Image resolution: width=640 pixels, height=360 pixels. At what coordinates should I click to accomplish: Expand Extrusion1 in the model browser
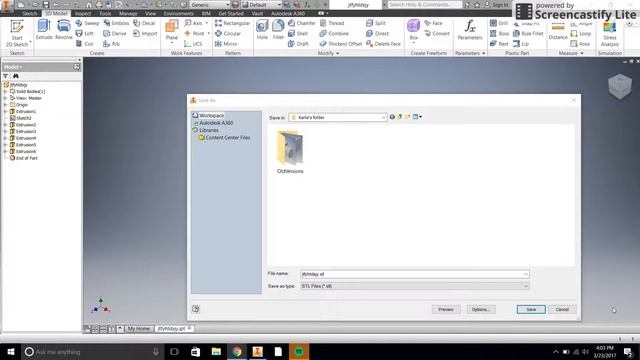[6, 111]
